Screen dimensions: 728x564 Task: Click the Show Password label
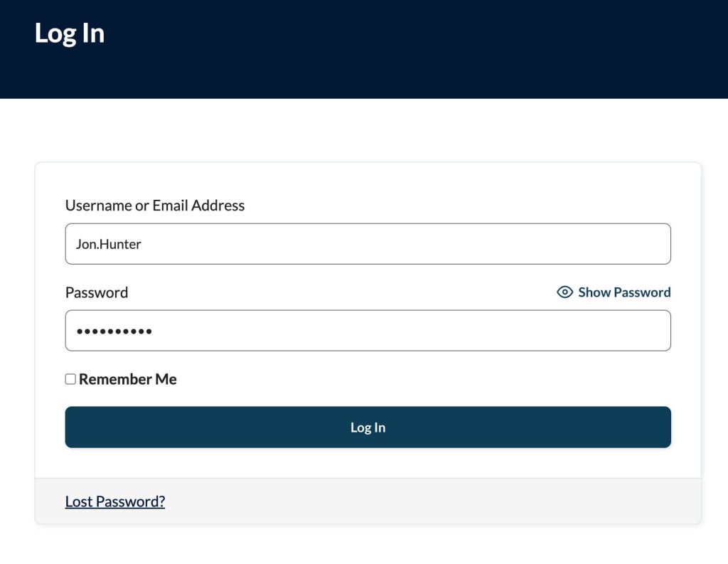click(x=622, y=292)
